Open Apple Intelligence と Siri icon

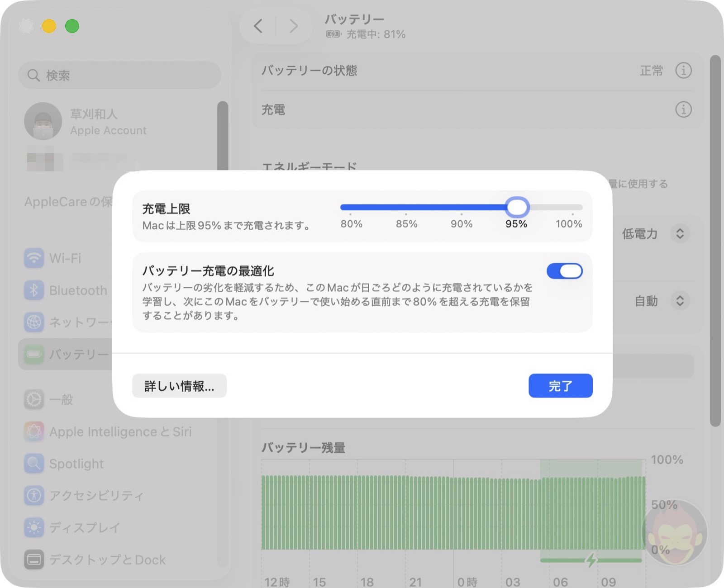pyautogui.click(x=34, y=432)
